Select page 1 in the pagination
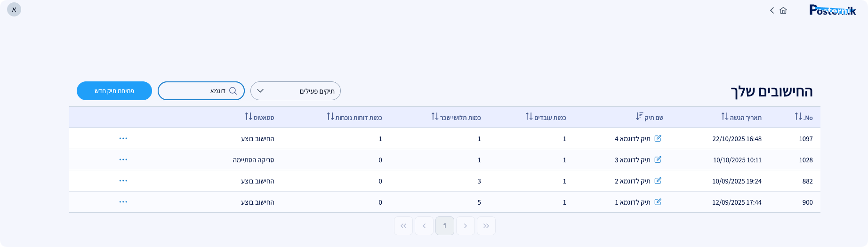868x247 pixels. click(445, 226)
